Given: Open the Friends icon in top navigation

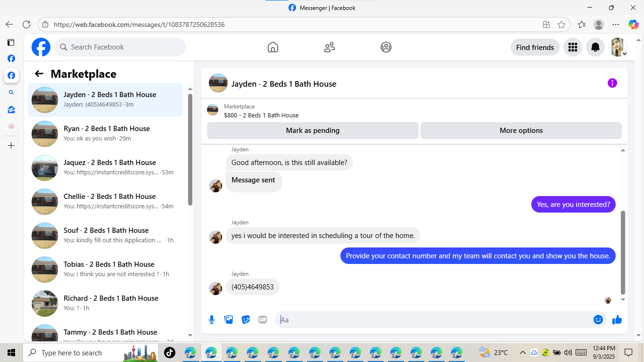Looking at the screenshot, I should point(330,47).
